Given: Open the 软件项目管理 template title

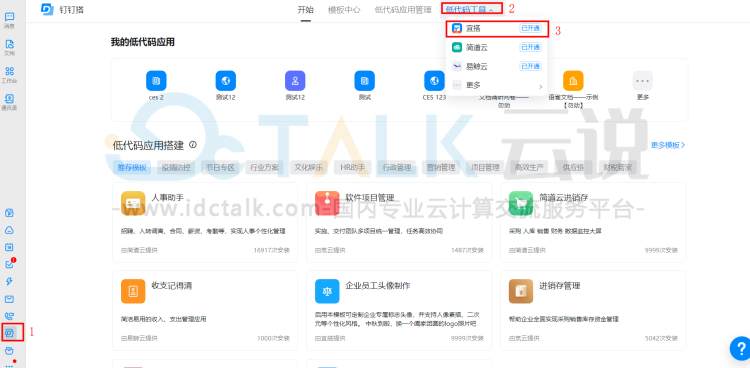Looking at the screenshot, I should click(x=370, y=198).
